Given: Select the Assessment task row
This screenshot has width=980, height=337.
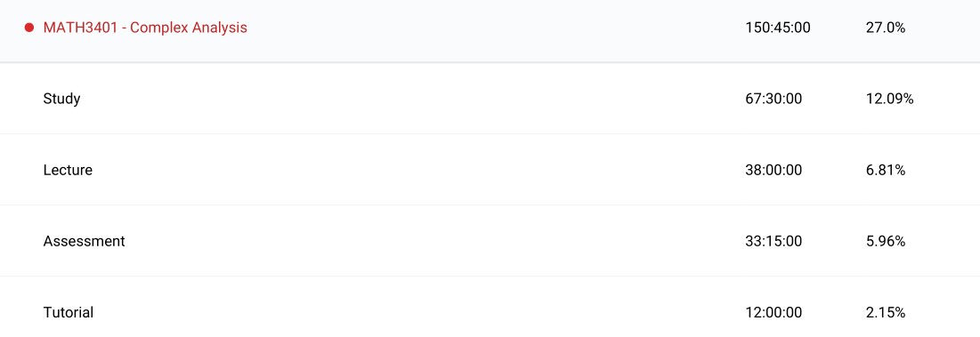Looking at the screenshot, I should click(x=490, y=241).
